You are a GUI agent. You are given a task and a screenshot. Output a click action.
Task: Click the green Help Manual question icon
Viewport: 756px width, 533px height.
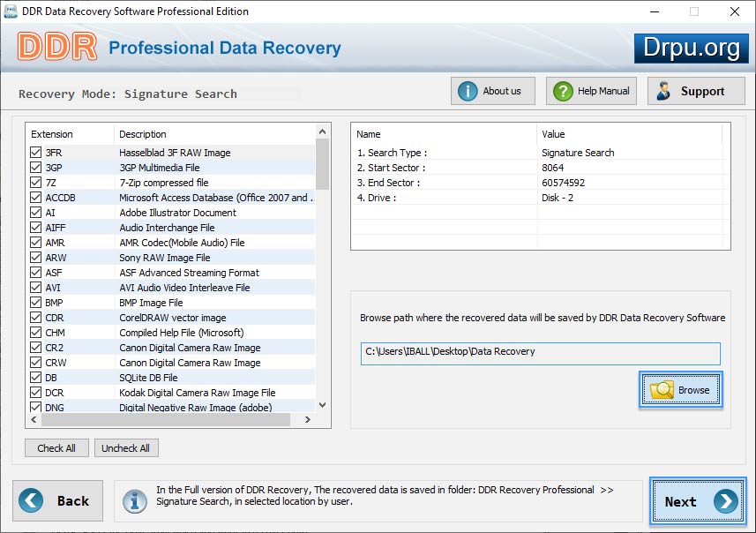[x=563, y=91]
